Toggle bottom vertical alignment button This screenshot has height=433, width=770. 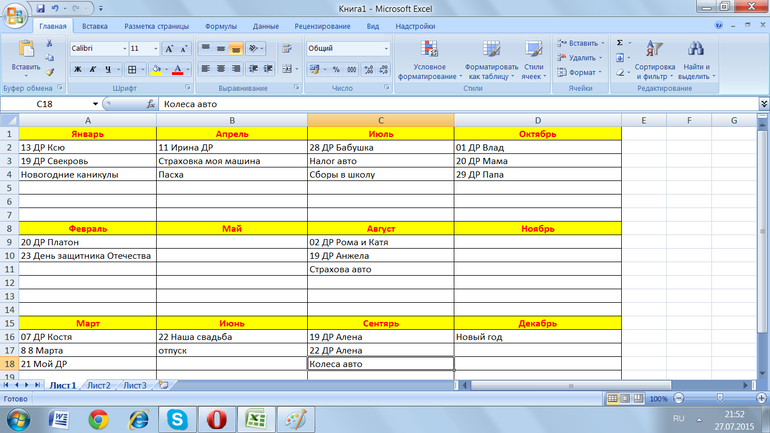click(236, 48)
